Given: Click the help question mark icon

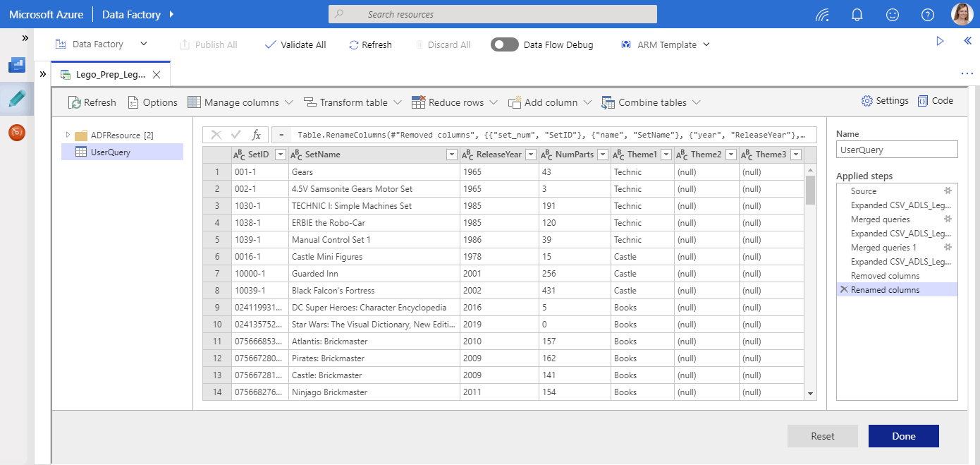Looking at the screenshot, I should tap(928, 14).
